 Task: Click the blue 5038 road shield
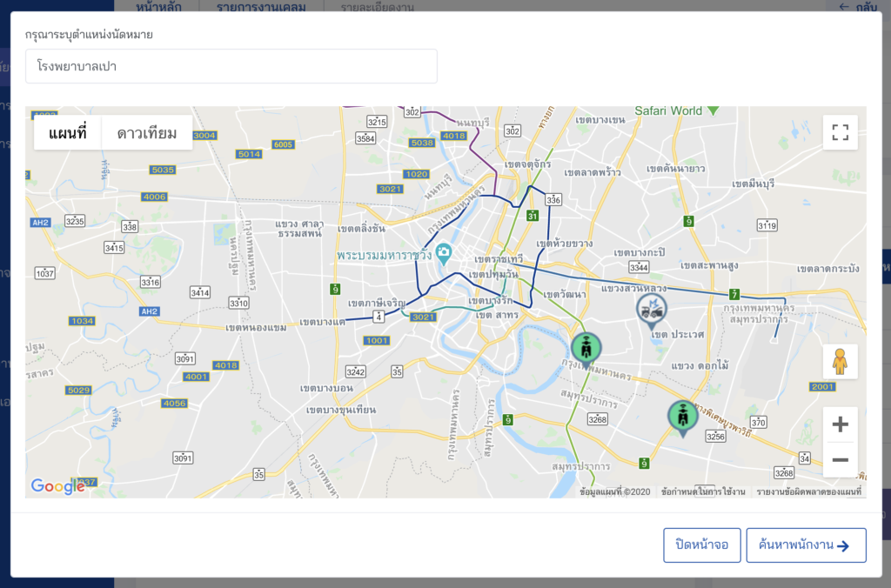tap(422, 143)
